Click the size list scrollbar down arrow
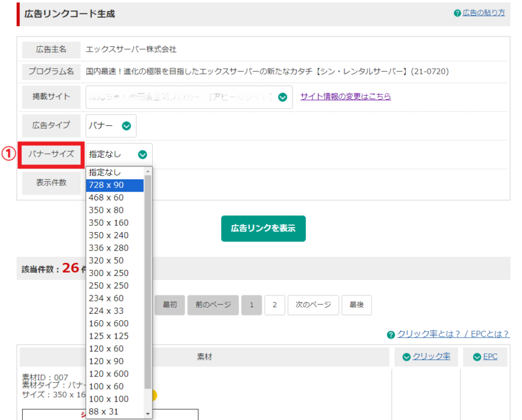Screen dimensions: 522x420 (x=148, y=413)
